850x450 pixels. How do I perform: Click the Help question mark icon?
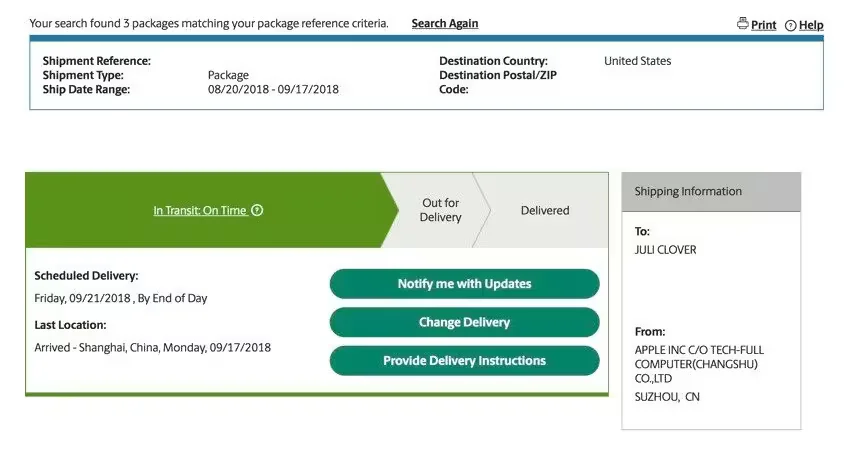pyautogui.click(x=790, y=25)
